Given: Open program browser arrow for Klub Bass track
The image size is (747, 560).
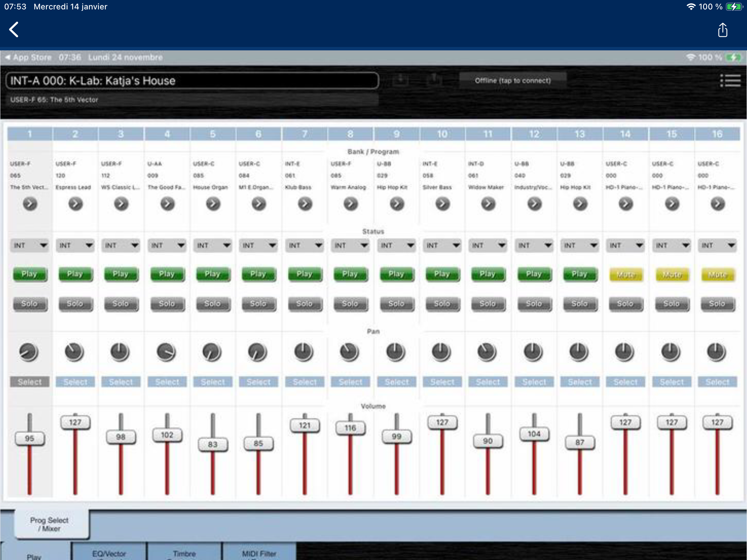Looking at the screenshot, I should (x=305, y=204).
